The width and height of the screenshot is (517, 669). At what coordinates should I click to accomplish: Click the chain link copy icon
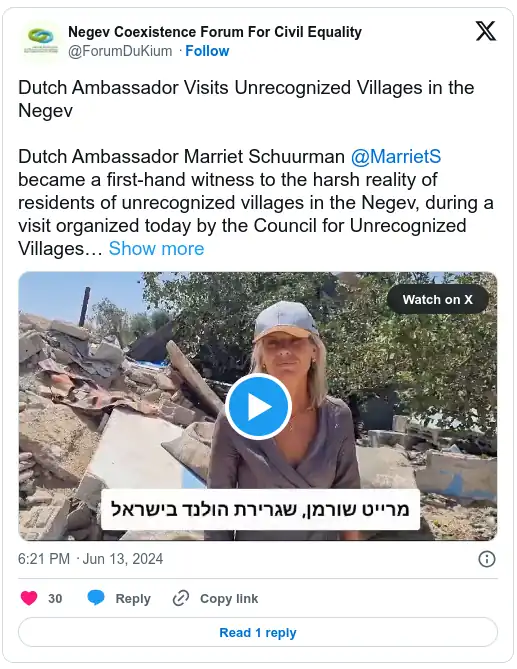(x=181, y=598)
